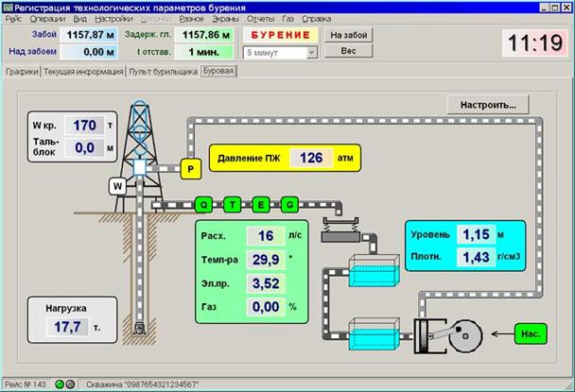
Task: Switch to the Пульт бурильщика tab
Action: pyautogui.click(x=162, y=71)
